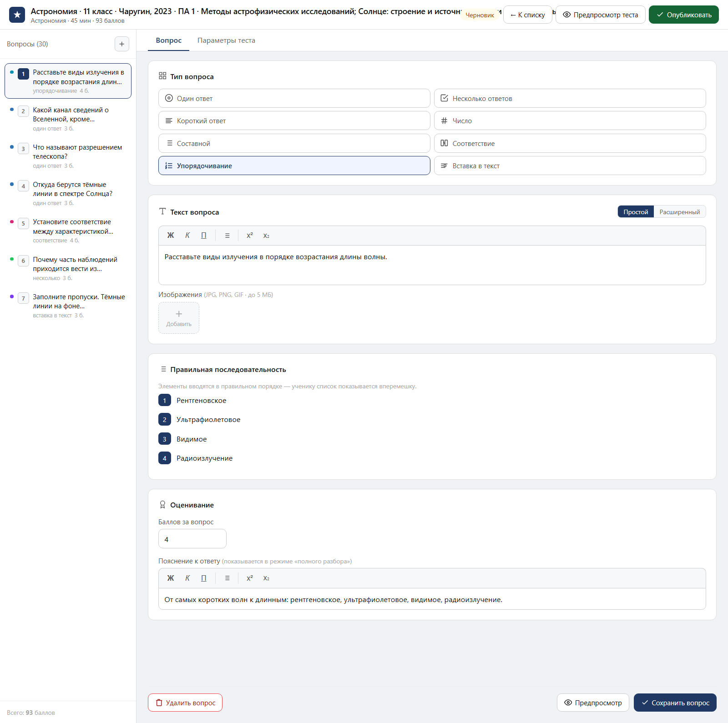Insert list in question text toolbar

(x=227, y=236)
